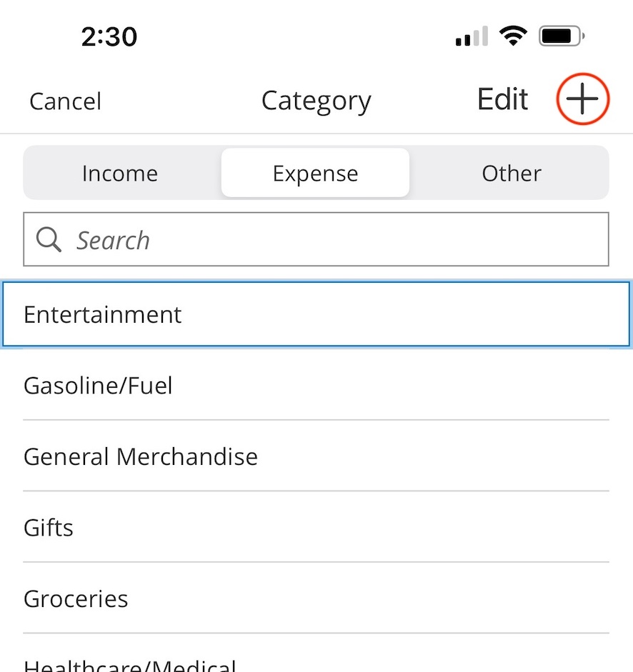The width and height of the screenshot is (633, 672).
Task: Tap the battery indicator icon
Action: [x=562, y=36]
